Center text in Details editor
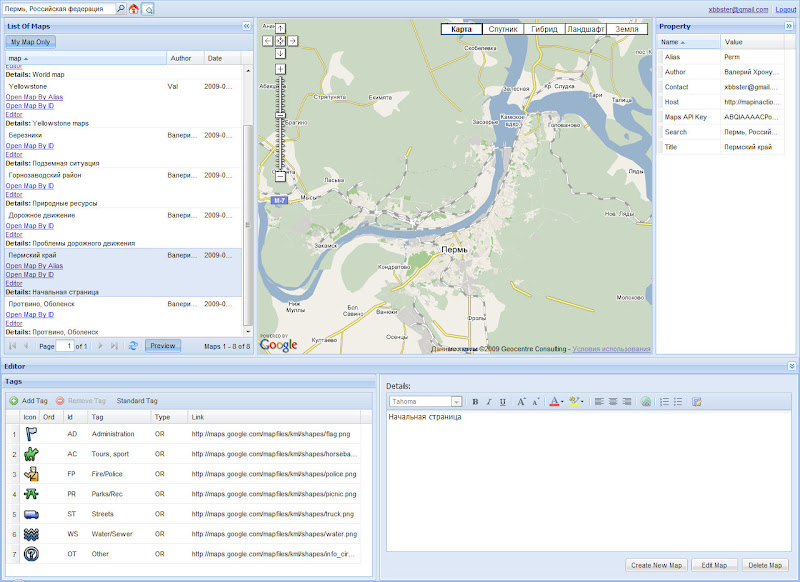 pos(613,402)
